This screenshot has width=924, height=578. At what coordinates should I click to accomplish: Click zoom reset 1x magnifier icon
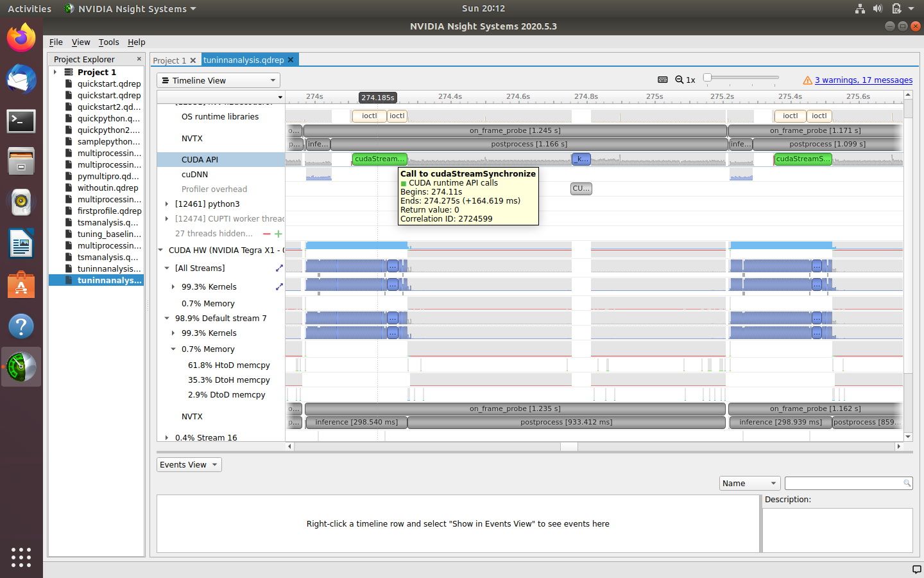(x=679, y=80)
